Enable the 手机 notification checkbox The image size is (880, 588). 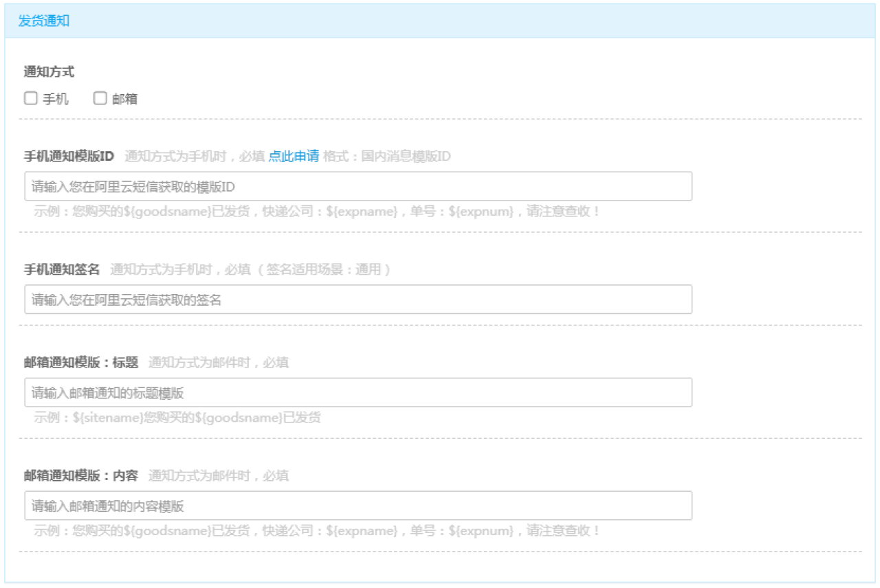(x=30, y=98)
